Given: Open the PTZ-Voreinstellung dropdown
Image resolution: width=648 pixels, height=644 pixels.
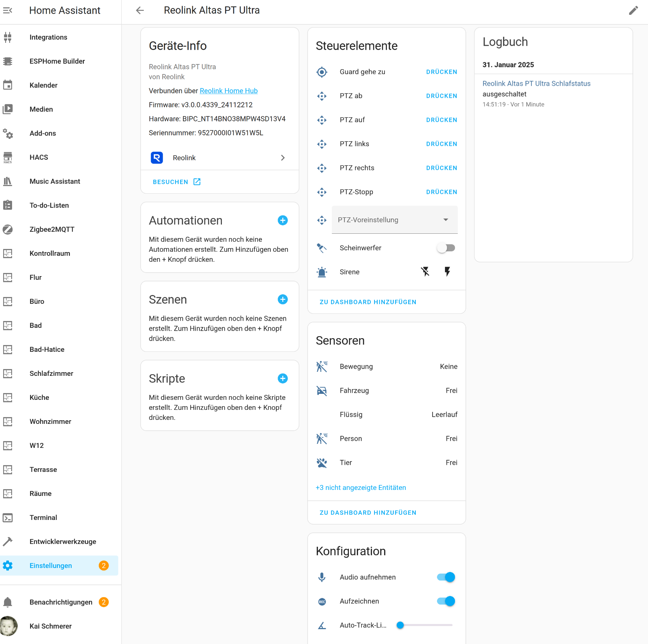Looking at the screenshot, I should coord(394,220).
